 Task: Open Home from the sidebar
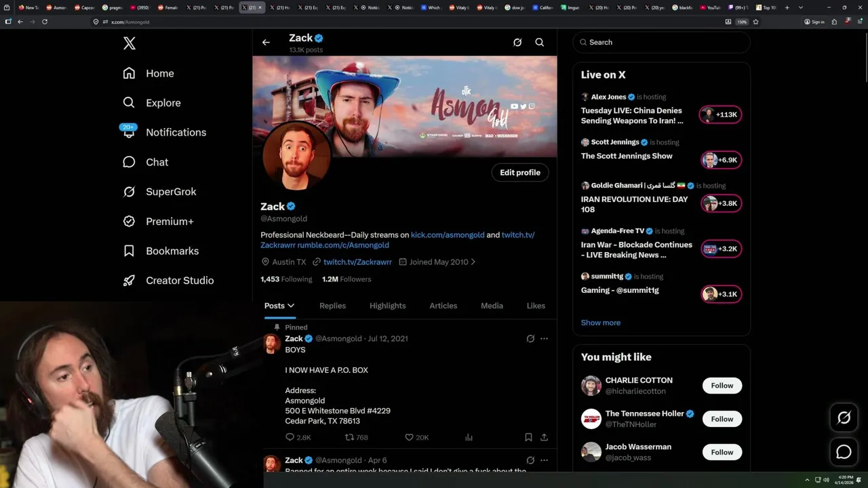pyautogui.click(x=149, y=73)
